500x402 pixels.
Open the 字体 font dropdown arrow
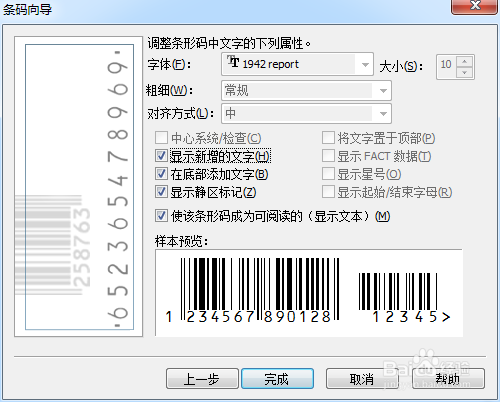365,64
